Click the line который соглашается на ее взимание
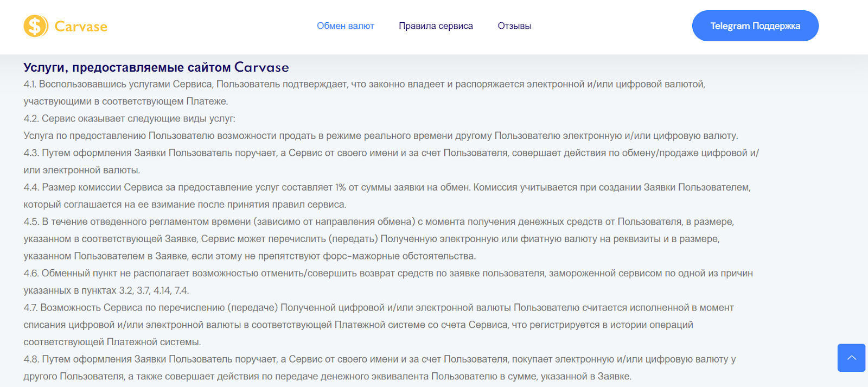Screen dimensions: 868x387 185,205
